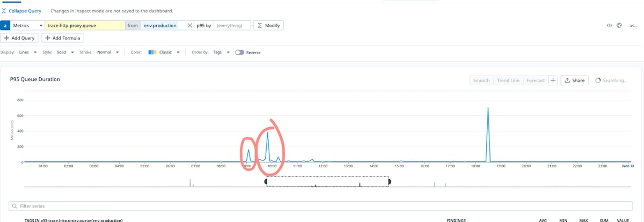Open the code view icon
644x222 pixels.
[x=609, y=26]
